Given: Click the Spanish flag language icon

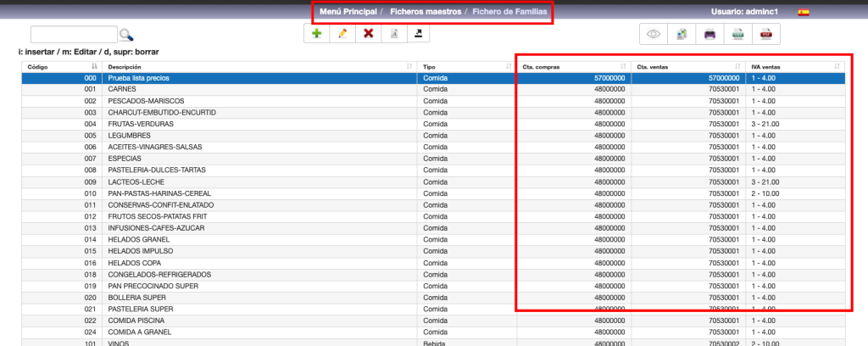Looking at the screenshot, I should point(803,13).
